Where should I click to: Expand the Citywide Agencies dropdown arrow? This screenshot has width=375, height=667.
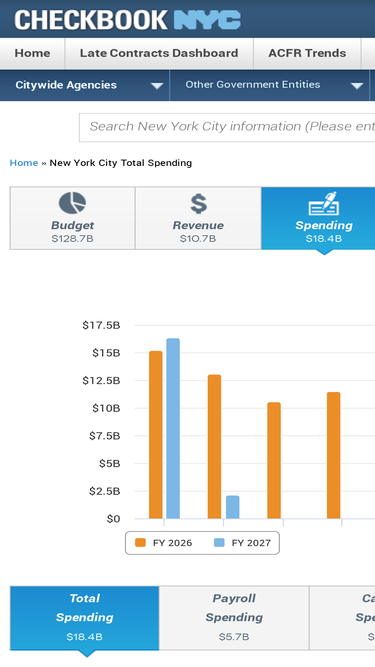(x=157, y=86)
